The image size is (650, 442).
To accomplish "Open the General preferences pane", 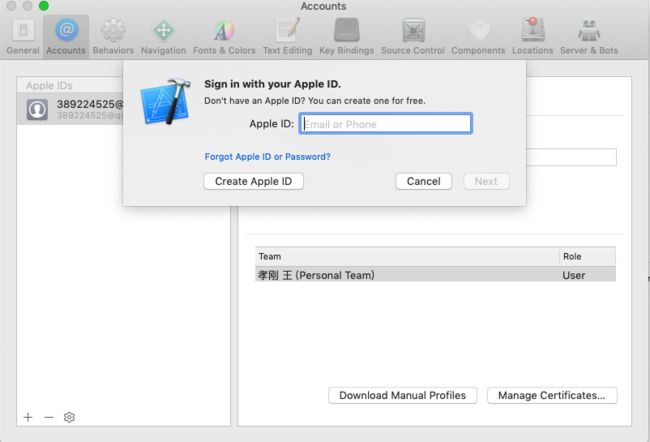I will pos(23,37).
